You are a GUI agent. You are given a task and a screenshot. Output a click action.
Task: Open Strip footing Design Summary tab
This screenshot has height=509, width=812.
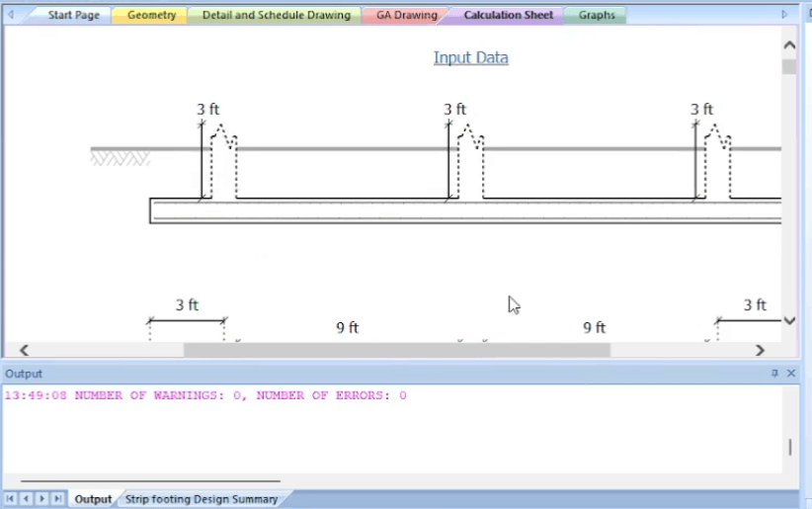[201, 499]
